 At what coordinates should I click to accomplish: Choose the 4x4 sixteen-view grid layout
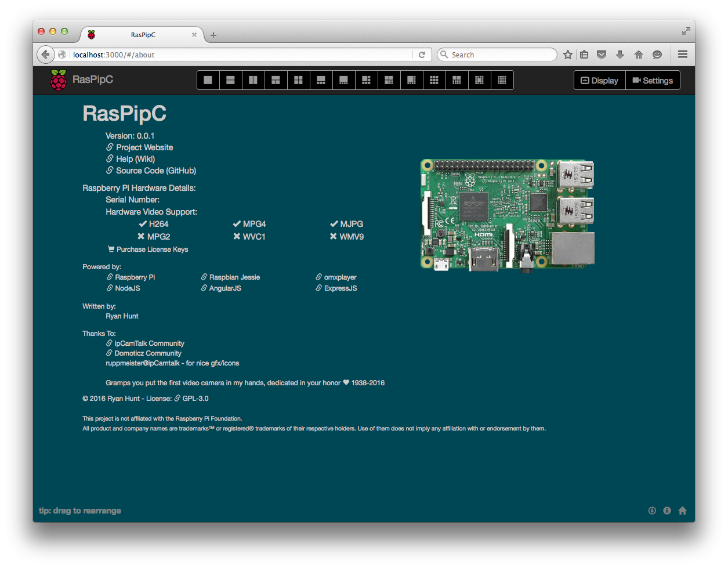pyautogui.click(x=502, y=80)
